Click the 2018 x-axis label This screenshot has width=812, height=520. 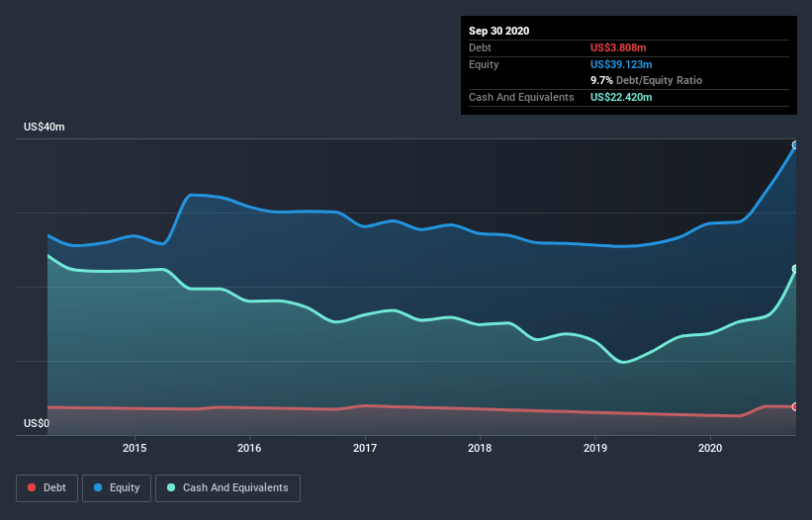480,448
